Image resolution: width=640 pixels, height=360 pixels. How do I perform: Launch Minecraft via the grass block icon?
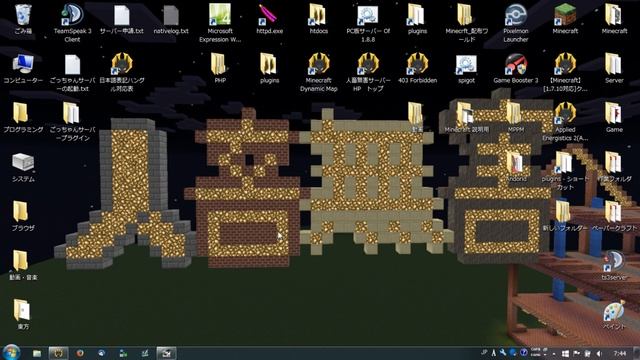click(565, 18)
